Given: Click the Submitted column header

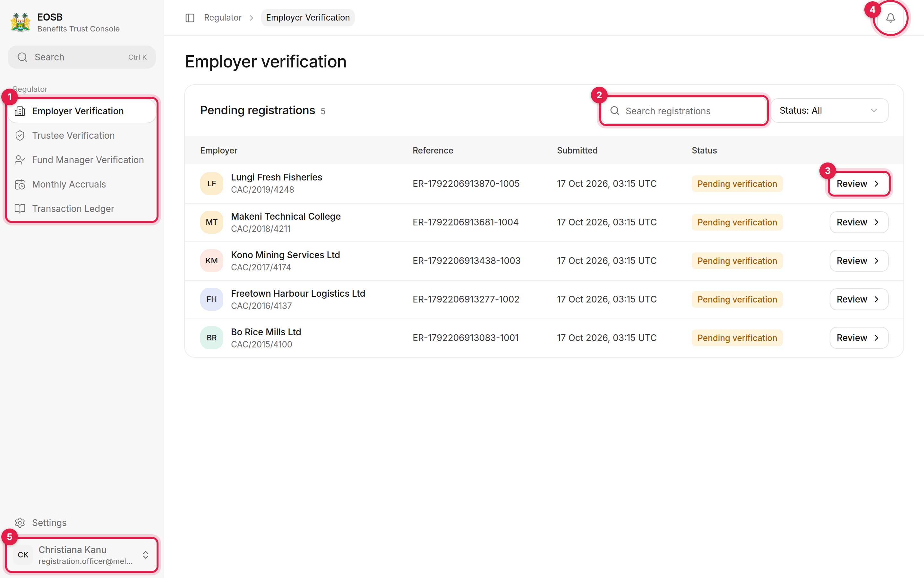Looking at the screenshot, I should [x=577, y=151].
